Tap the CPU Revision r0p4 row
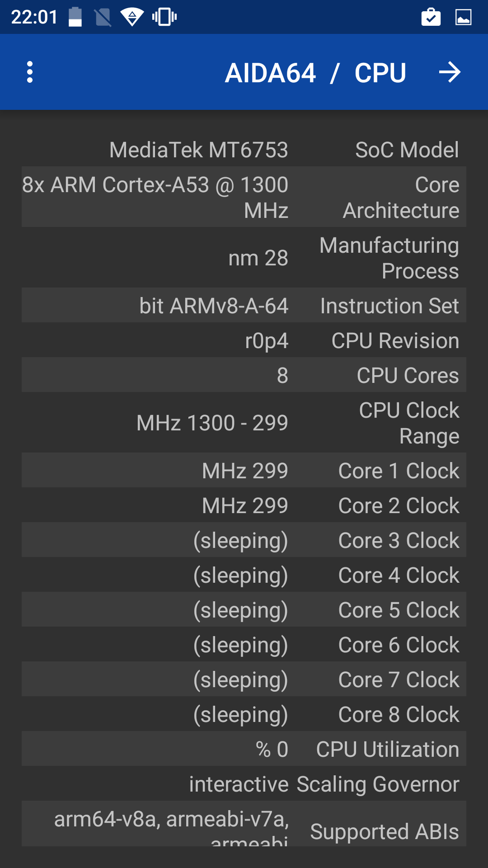Image resolution: width=488 pixels, height=868 pixels. 244,340
